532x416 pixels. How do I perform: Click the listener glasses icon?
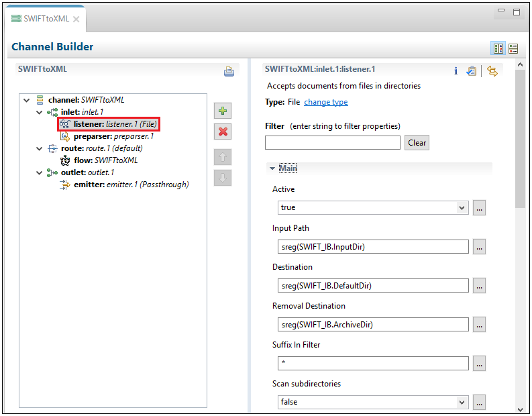click(x=65, y=124)
